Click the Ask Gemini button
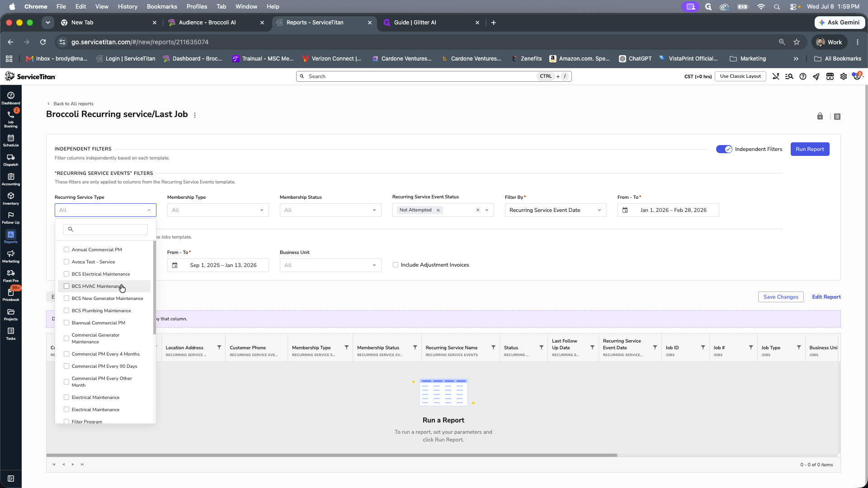 (840, 23)
